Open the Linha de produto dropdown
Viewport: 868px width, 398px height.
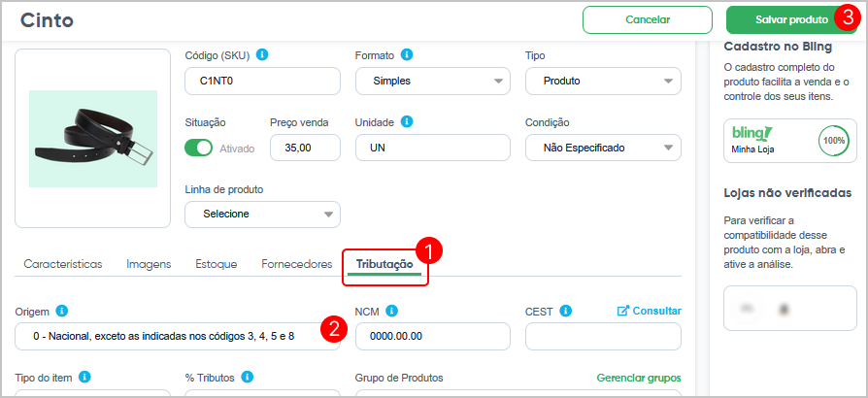[x=262, y=215]
